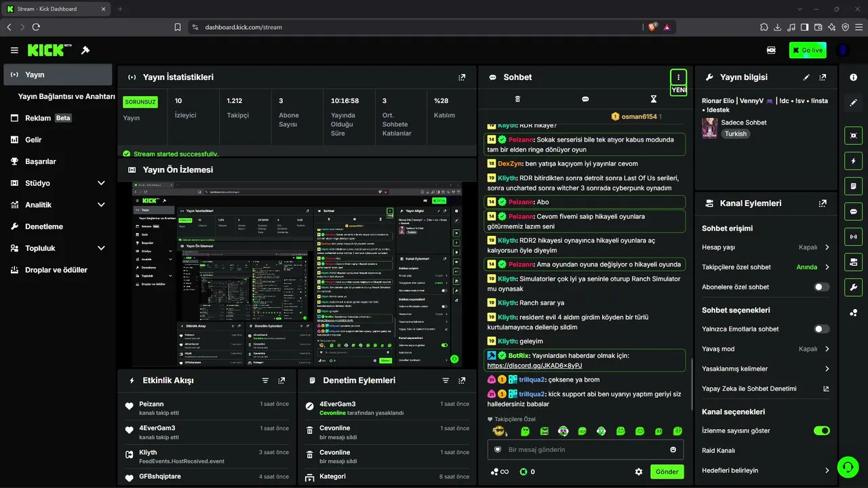Open the discord.gg/JKAD6x8yPJ link in chat
Viewport: 868px width, 488px height.
pos(534,366)
